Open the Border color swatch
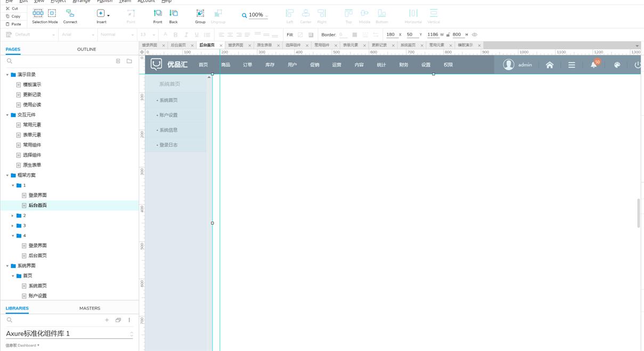The image size is (644, 351). tap(355, 35)
